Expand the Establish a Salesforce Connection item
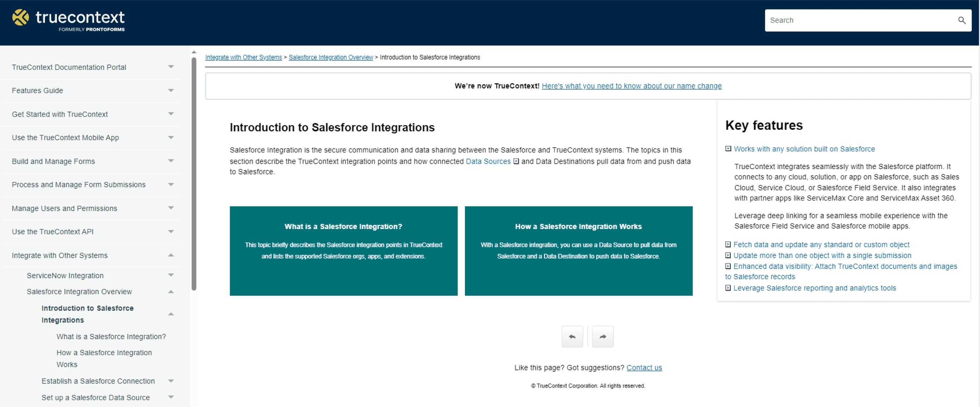Image resolution: width=980 pixels, height=407 pixels. tap(171, 381)
